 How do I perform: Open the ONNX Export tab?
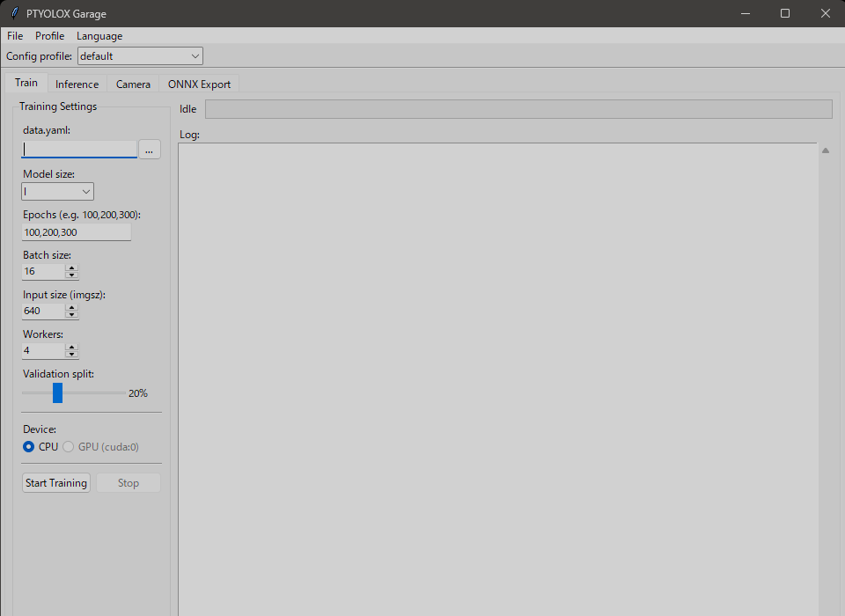[199, 84]
